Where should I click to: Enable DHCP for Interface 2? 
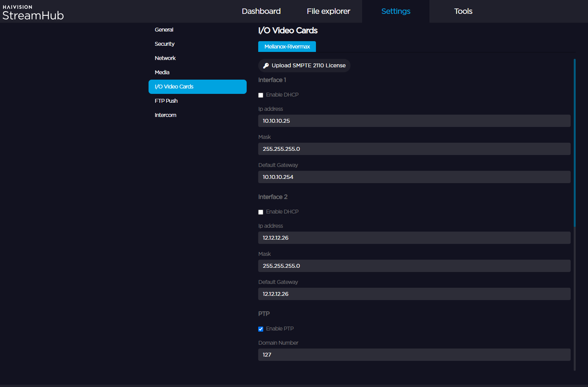(x=261, y=212)
